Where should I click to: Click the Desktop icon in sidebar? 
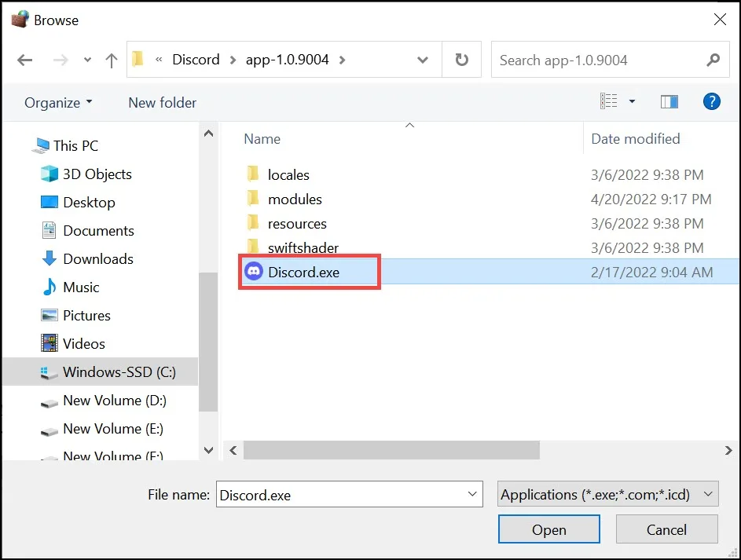point(50,202)
